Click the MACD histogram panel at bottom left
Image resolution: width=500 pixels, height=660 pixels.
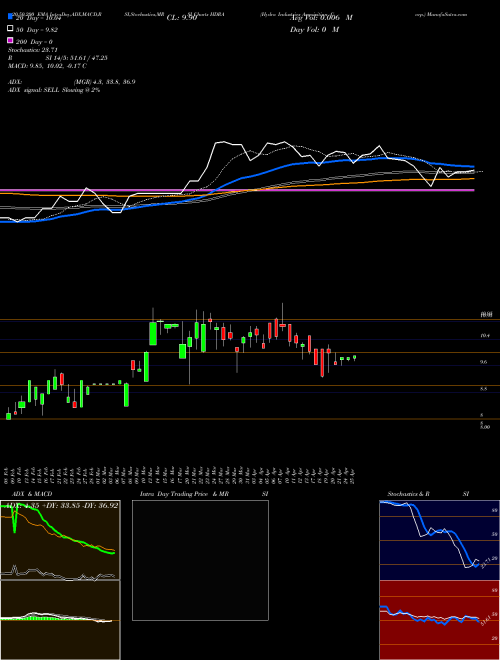(60, 620)
